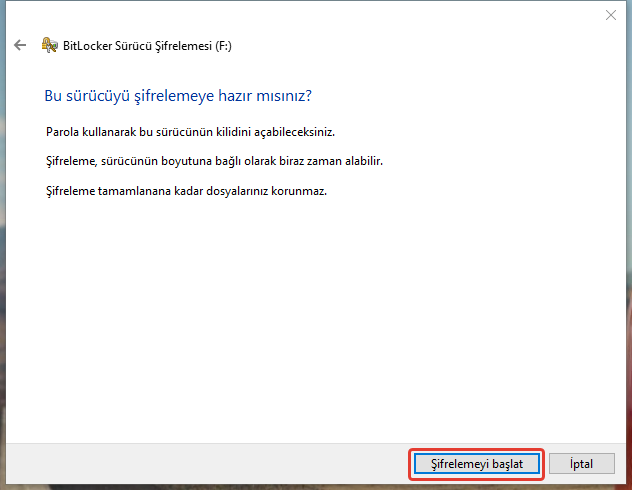This screenshot has height=490, width=632.
Task: Click the warning "dosyalarınız korunmaz" text line
Action: tap(186, 190)
